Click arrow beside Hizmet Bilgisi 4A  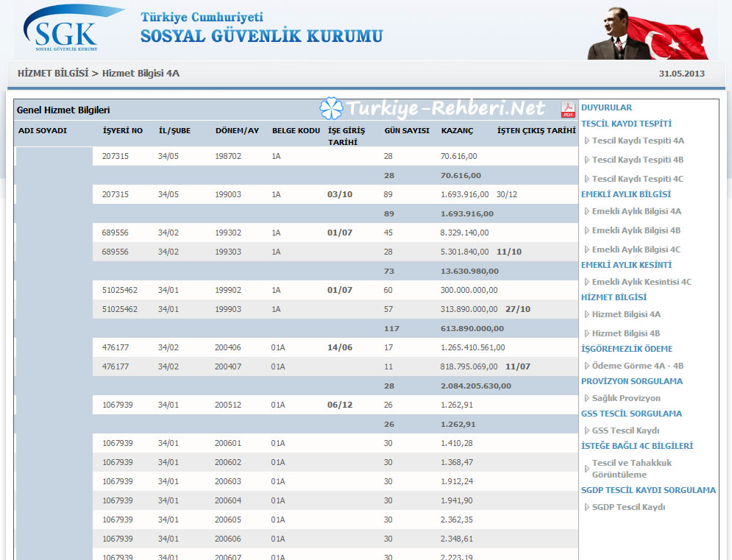[586, 314]
